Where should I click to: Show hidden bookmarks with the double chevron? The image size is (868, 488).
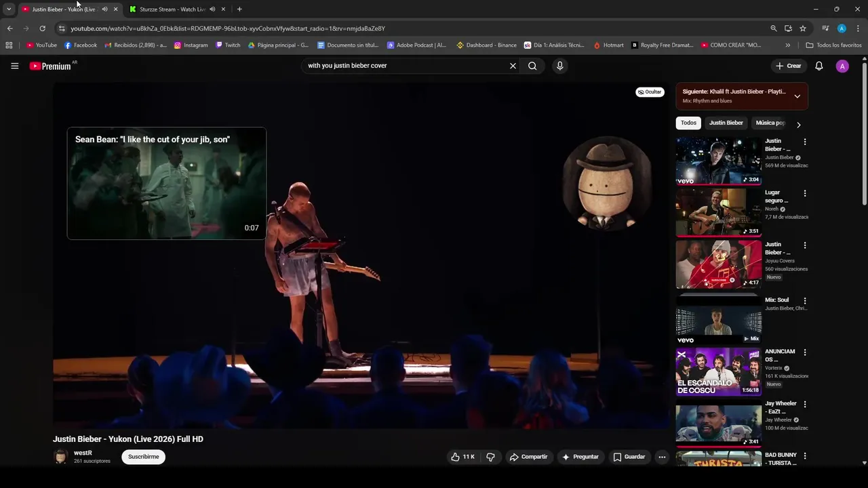click(x=787, y=45)
